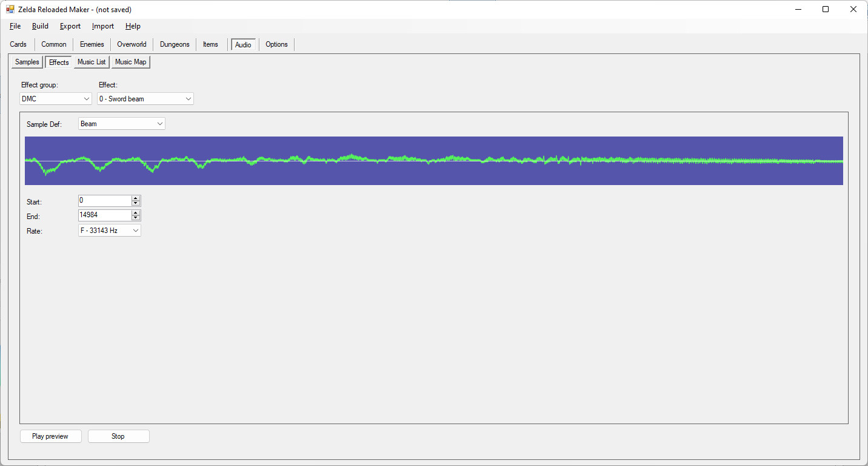Image resolution: width=868 pixels, height=466 pixels.
Task: Expand the Sample Def dropdown
Action: (122, 124)
